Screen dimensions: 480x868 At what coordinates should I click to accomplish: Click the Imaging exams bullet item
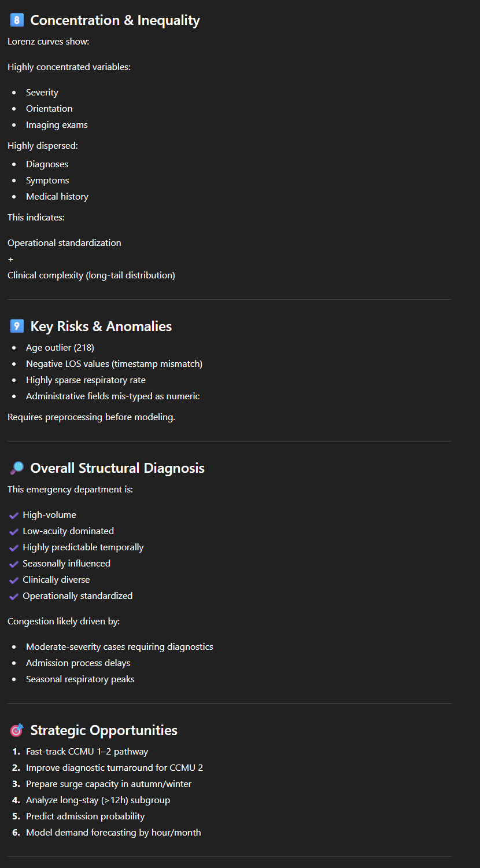pos(57,125)
